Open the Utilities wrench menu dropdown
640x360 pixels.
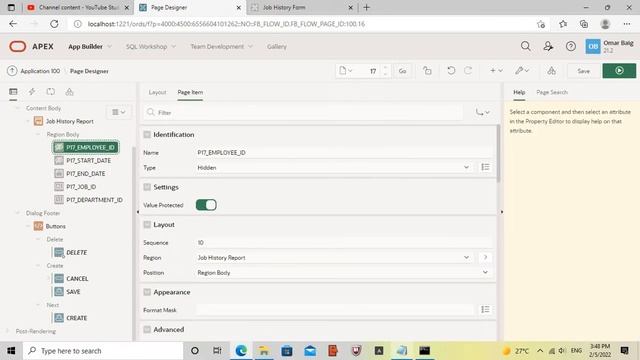522,71
